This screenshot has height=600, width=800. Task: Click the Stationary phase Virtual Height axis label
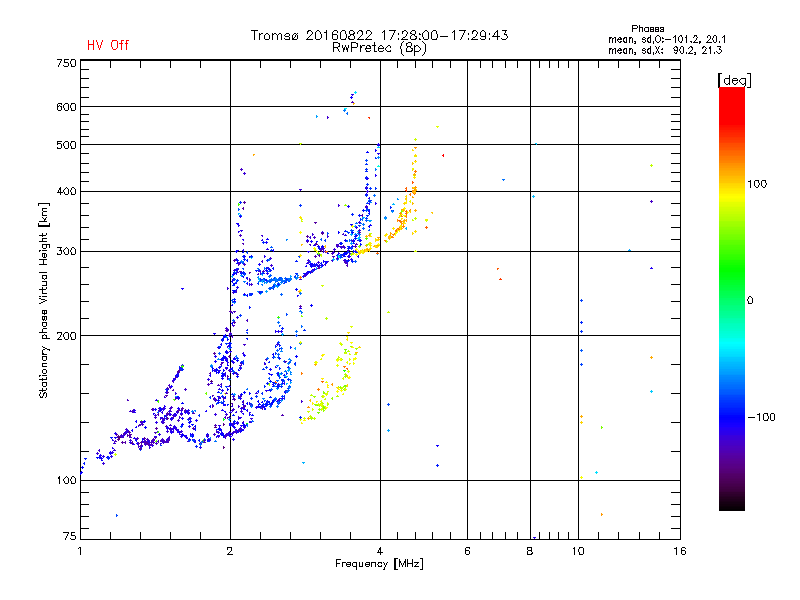43,300
